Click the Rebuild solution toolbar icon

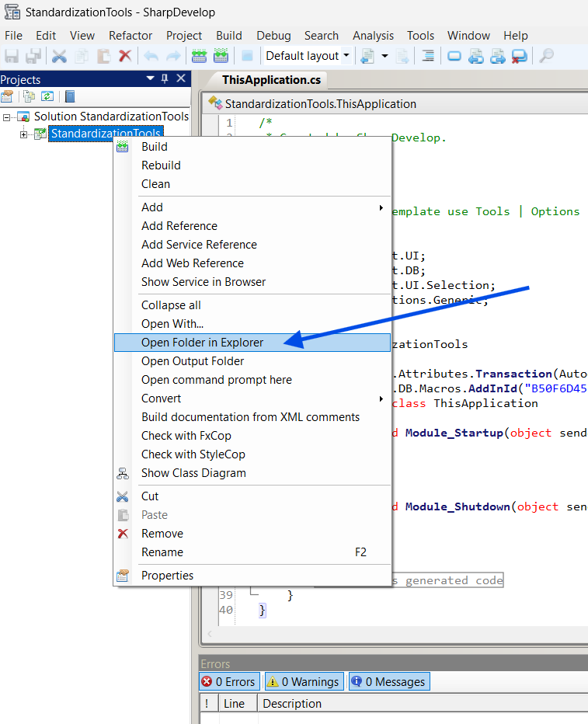pyautogui.click(x=221, y=56)
